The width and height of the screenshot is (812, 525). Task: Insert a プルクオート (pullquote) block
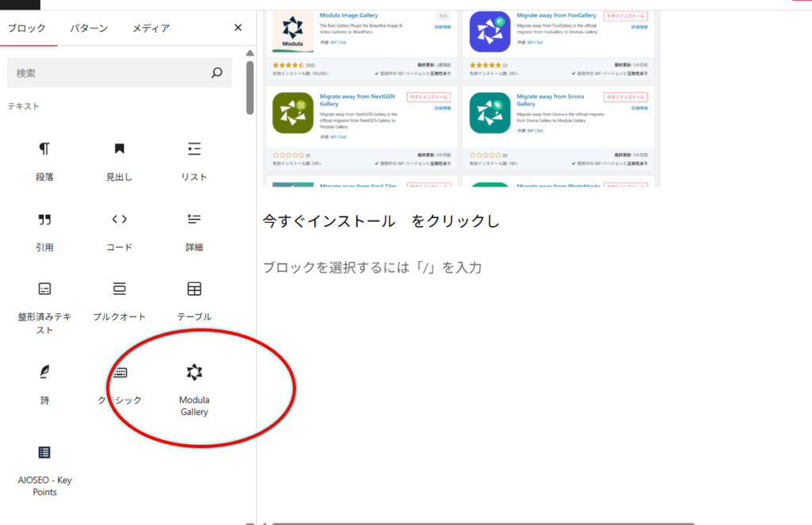[119, 300]
